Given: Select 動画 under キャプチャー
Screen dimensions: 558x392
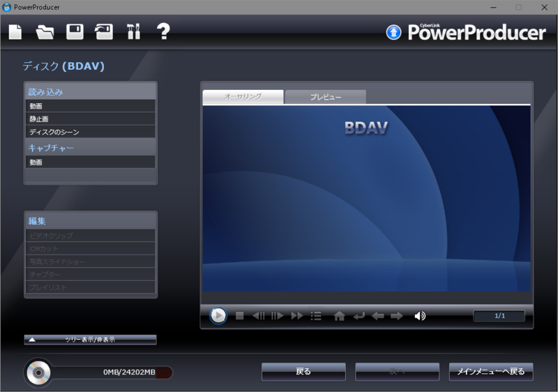Looking at the screenshot, I should coord(91,163).
